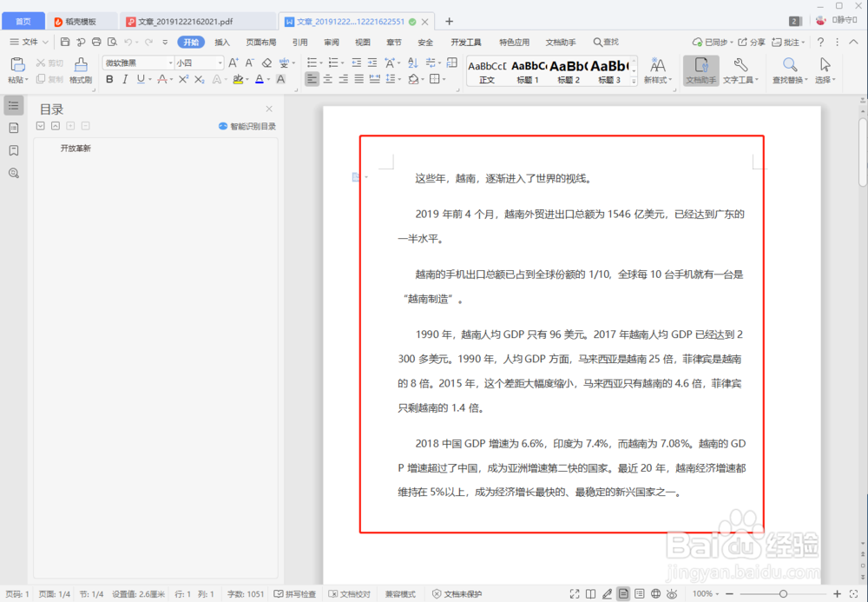Switch to the 插入 ribbon tab

pos(223,41)
